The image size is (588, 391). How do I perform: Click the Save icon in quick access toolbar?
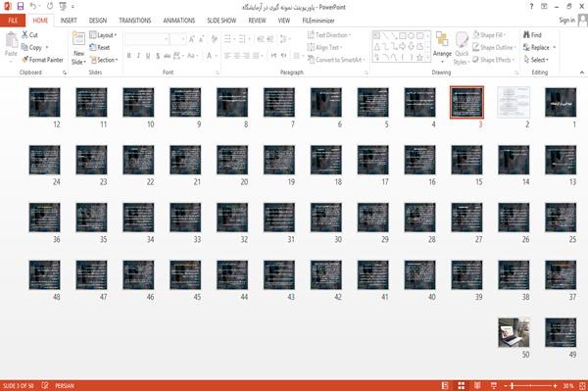point(21,6)
